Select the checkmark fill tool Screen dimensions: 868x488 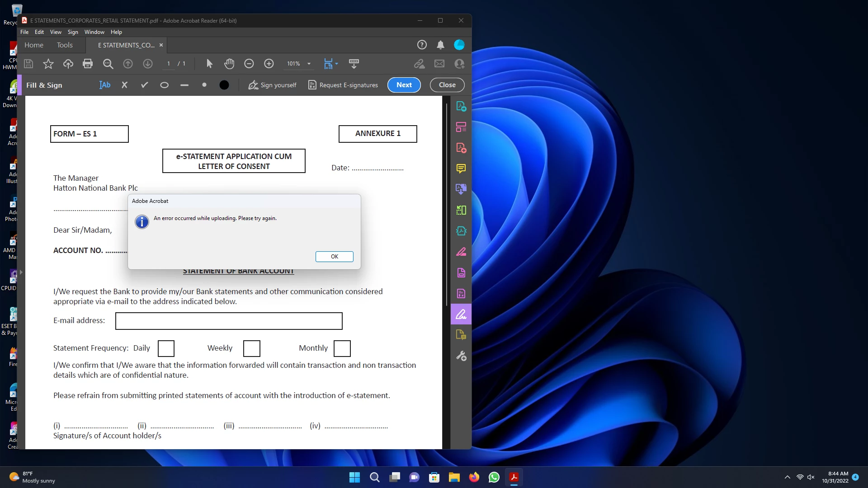point(145,85)
